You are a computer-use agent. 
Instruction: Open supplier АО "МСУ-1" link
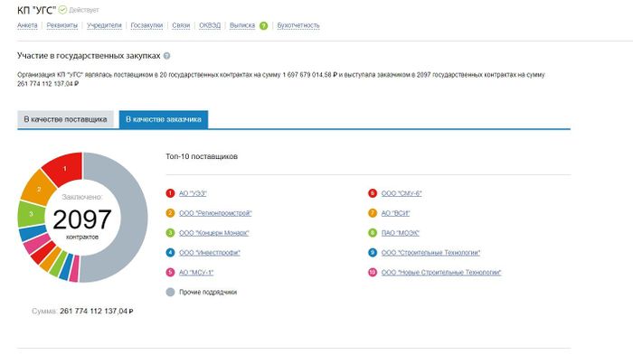(x=196, y=273)
